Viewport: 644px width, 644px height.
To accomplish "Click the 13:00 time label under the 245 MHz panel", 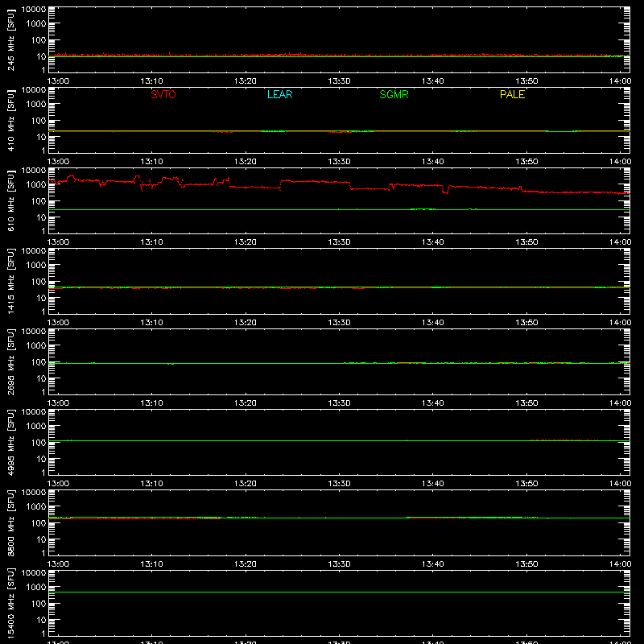I will click(x=58, y=81).
